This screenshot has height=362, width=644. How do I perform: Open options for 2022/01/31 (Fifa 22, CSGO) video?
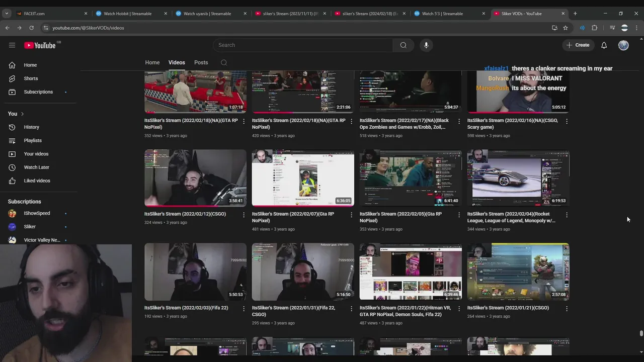[352, 308]
